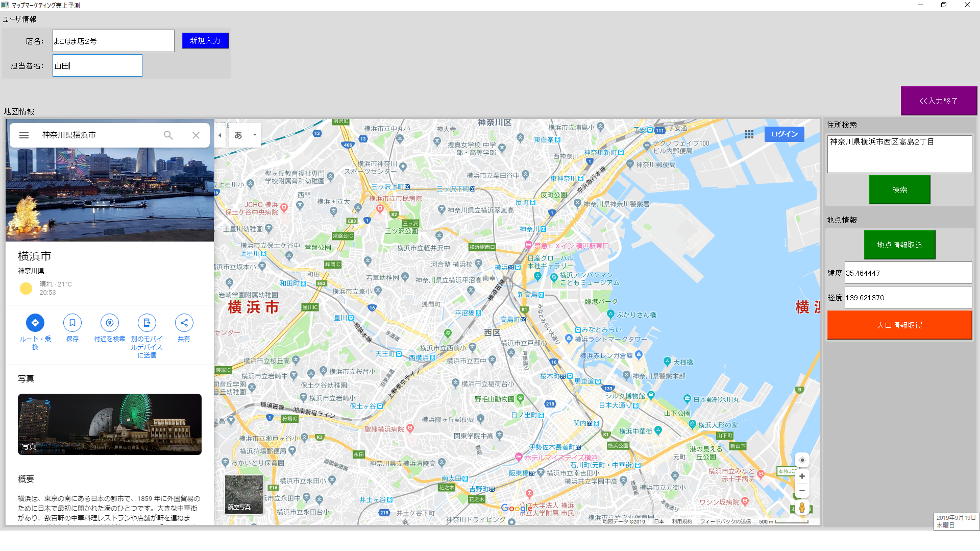Focus the 店名 input field
Image resolution: width=980 pixels, height=551 pixels.
(113, 41)
